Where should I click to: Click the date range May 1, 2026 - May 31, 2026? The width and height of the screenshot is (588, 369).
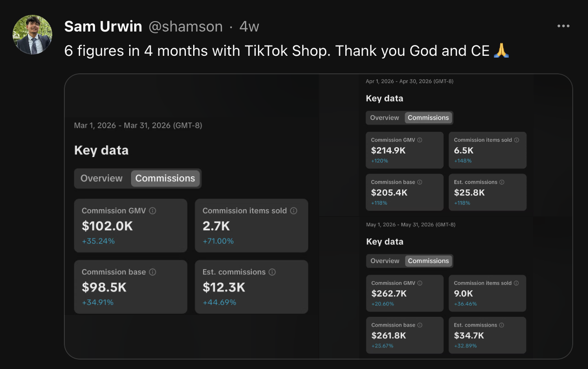point(411,225)
